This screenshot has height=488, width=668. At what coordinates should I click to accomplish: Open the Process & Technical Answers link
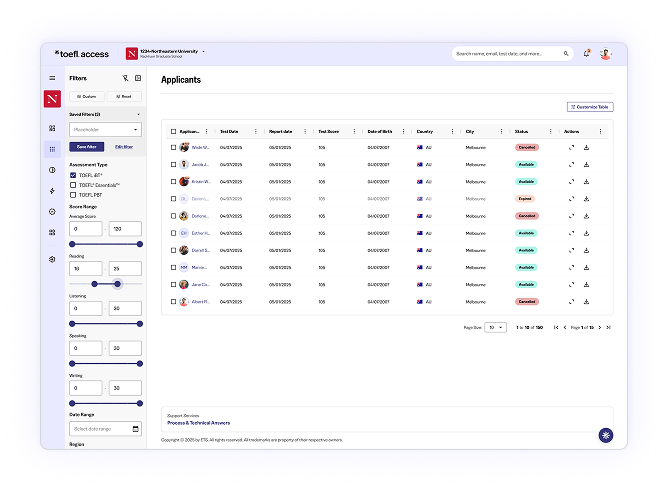198,423
